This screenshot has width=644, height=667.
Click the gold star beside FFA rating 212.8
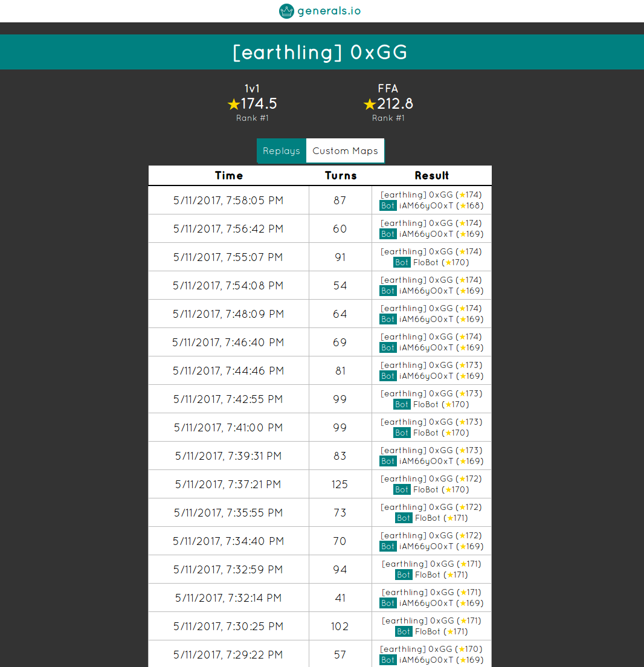coord(370,105)
